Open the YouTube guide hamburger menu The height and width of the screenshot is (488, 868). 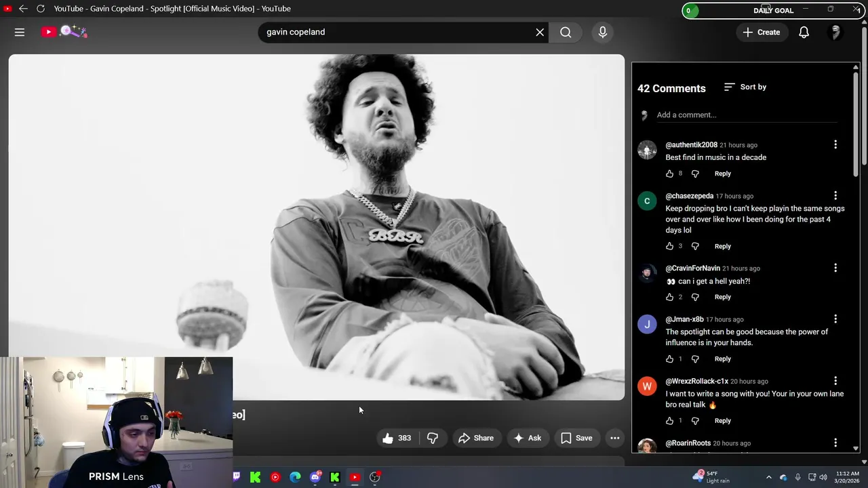click(20, 32)
